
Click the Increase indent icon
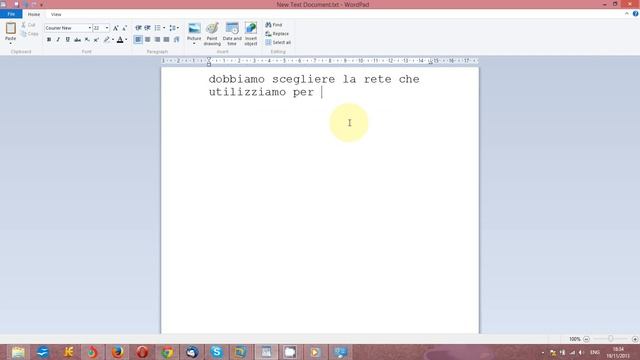[x=147, y=28]
